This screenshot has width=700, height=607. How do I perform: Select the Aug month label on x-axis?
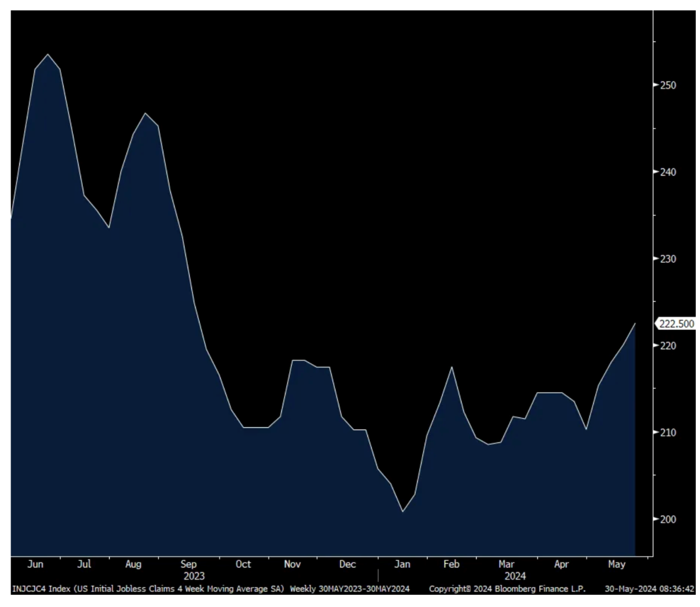point(133,564)
